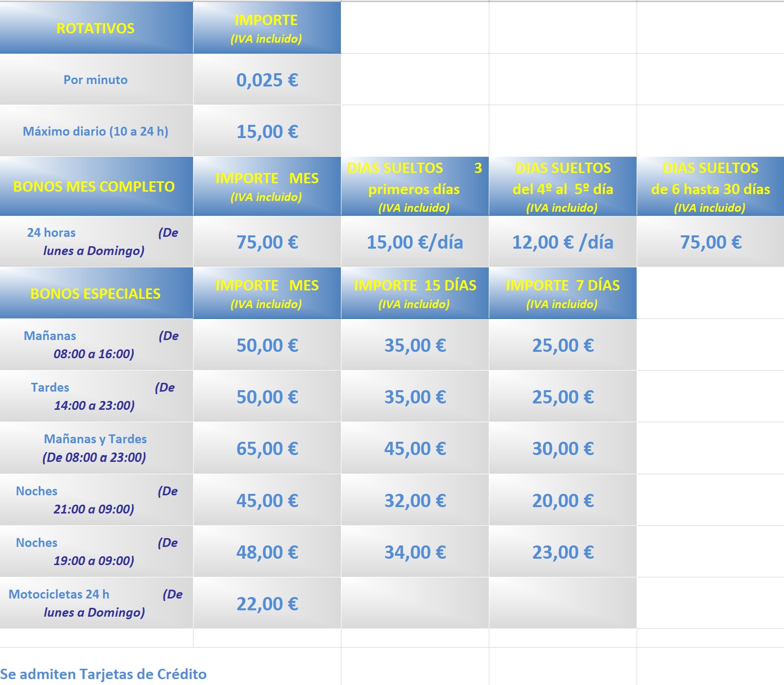Select the DIAS SUELTOS de 6 hasta 30 días header
The width and height of the screenshot is (784, 685).
tap(710, 187)
